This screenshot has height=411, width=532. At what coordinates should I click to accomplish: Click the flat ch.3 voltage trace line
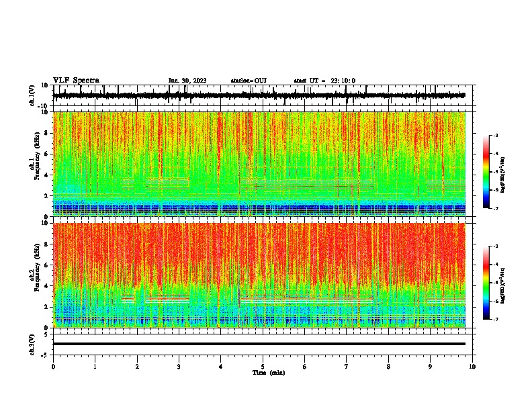pyautogui.click(x=259, y=344)
